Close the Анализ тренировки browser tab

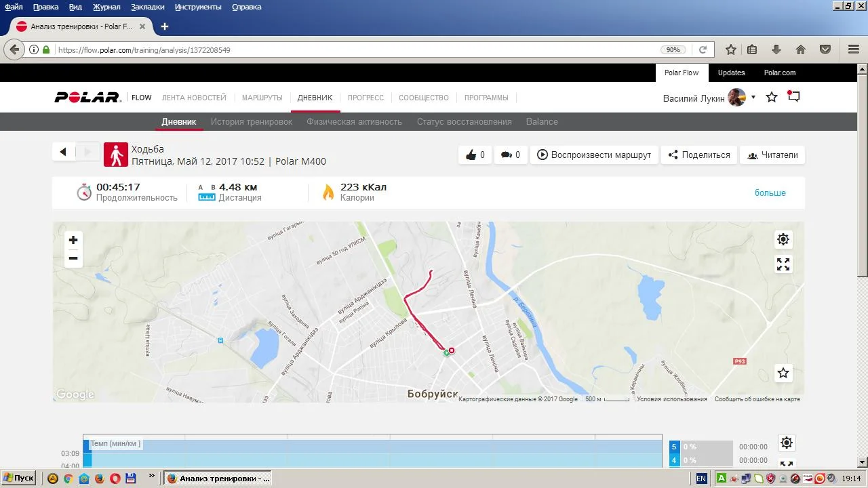tap(142, 26)
